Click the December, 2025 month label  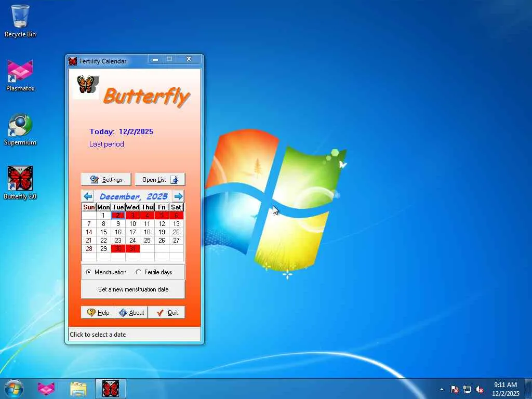[x=134, y=196]
